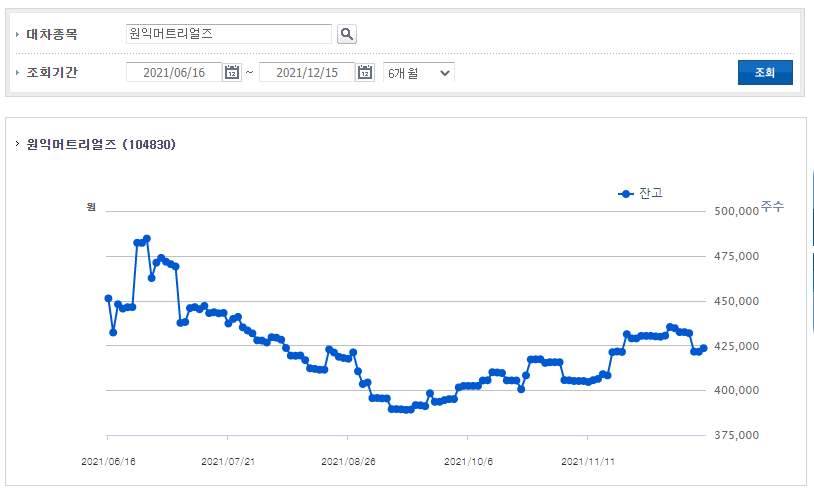Viewport: 814px width, 491px height.
Task: Click the 대차종목 label
Action: tap(52, 34)
